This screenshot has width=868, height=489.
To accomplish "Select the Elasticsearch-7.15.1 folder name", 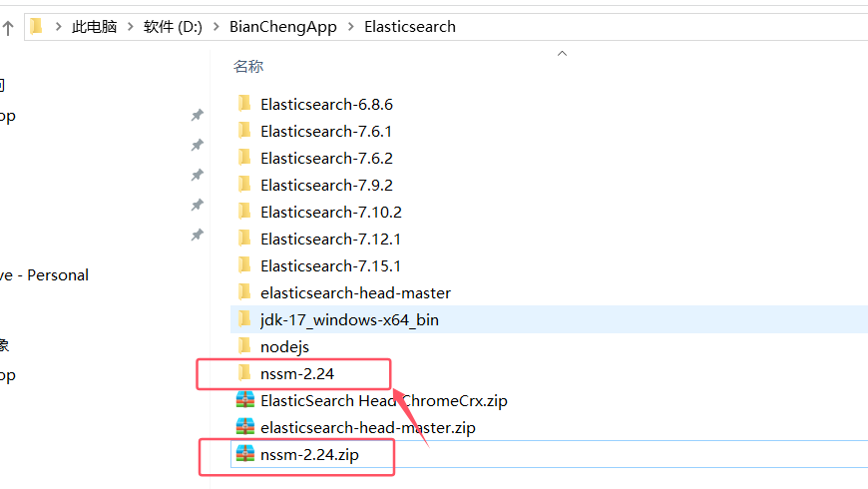I will (330, 266).
